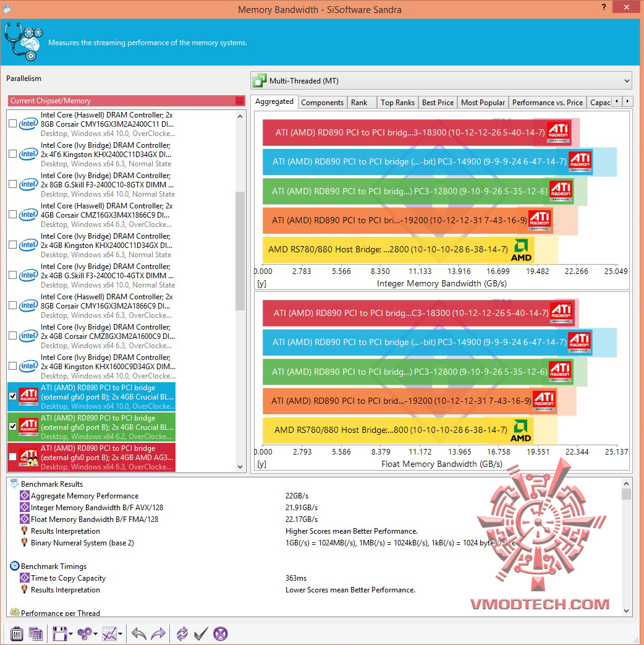Click the 363ms timing value
The height and width of the screenshot is (645, 644).
click(295, 578)
